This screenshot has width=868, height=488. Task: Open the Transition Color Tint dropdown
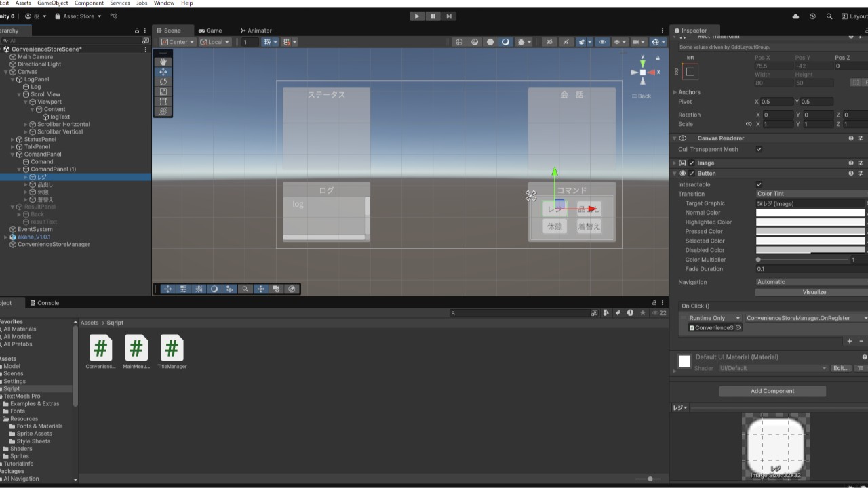click(812, 194)
